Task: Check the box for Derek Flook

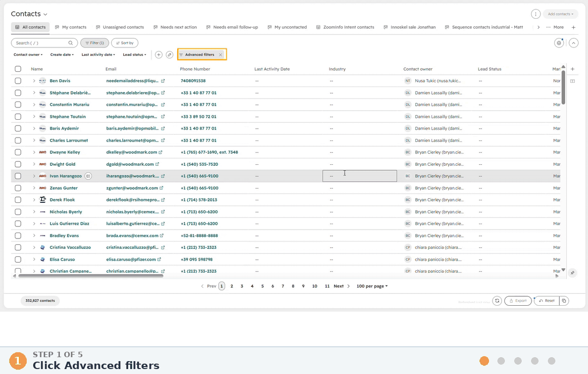Action: pyautogui.click(x=18, y=200)
